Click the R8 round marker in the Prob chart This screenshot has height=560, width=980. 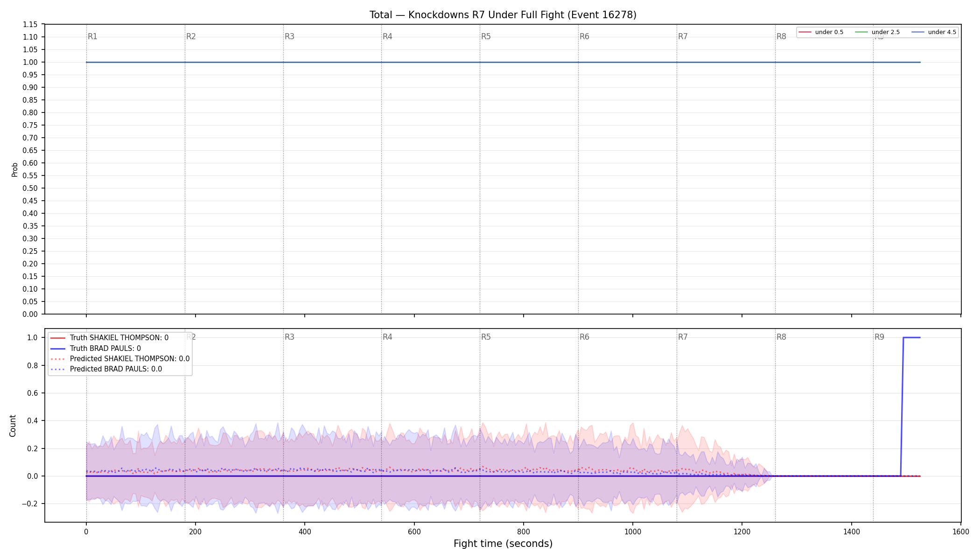tap(781, 36)
